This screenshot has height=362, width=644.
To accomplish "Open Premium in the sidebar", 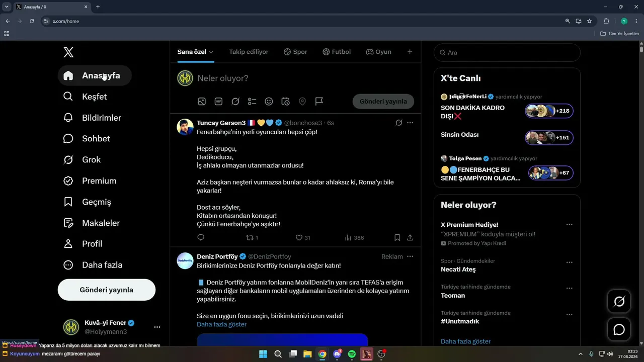I will coord(90,181).
